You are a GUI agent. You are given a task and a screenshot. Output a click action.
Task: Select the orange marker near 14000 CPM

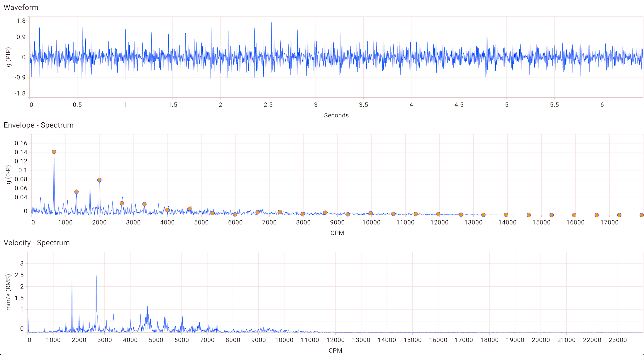point(506,215)
